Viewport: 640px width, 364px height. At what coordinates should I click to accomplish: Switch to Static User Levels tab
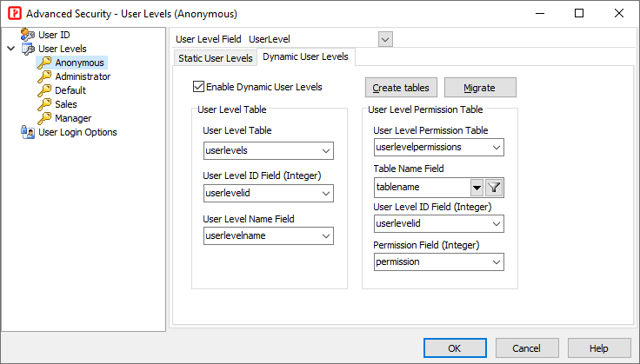[216, 58]
